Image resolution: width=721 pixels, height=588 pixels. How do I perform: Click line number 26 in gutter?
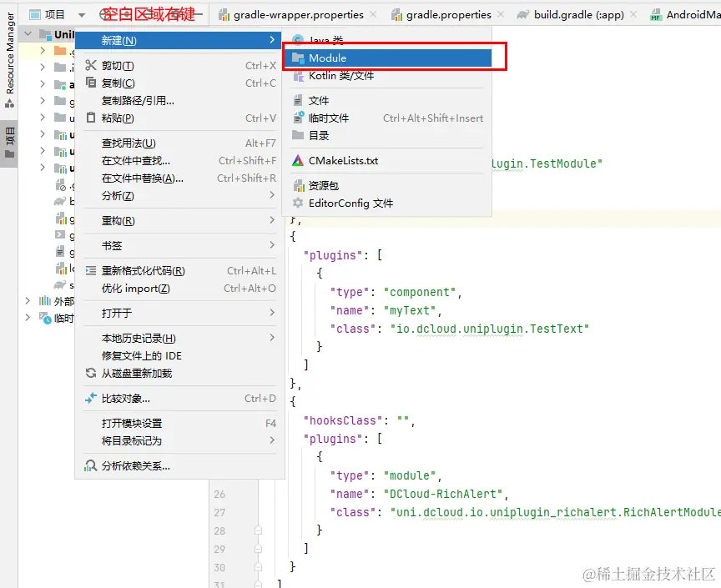(219, 495)
